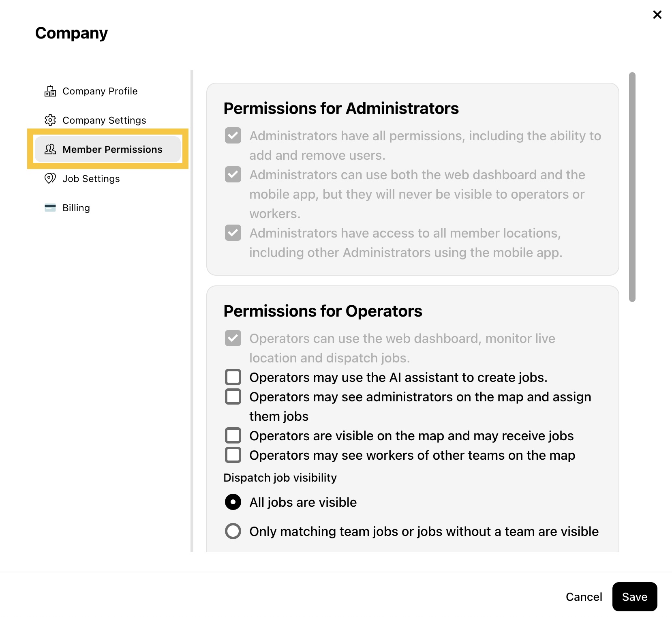Click the disabled Operators web dashboard checkbox
Image resolution: width=672 pixels, height=617 pixels.
click(x=233, y=338)
